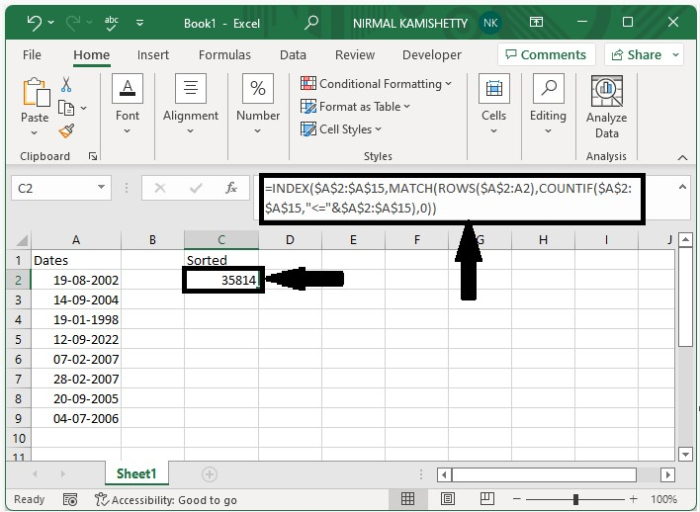Viewport: 700px width, 512px height.
Task: Select the Home tab
Action: coord(92,55)
